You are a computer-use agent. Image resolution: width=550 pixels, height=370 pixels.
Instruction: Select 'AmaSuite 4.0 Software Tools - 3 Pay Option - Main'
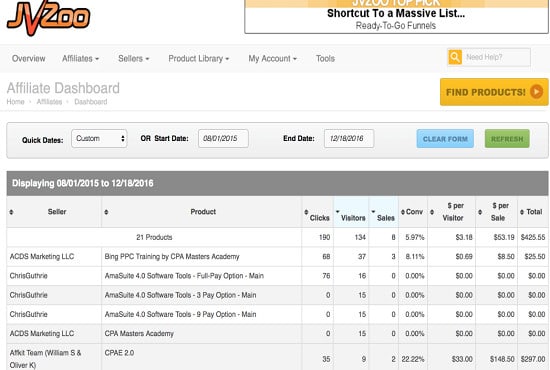pos(180,295)
